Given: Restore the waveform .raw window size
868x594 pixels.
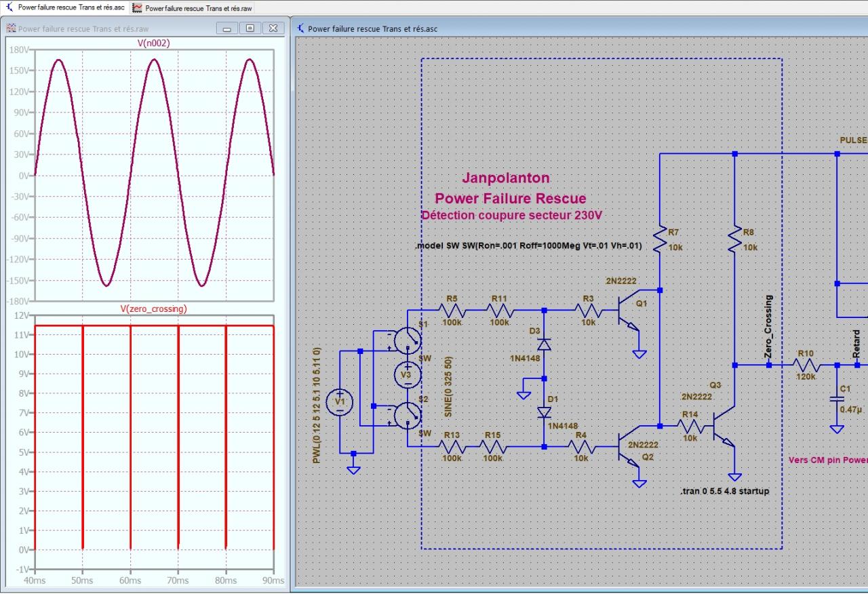Looking at the screenshot, I should point(250,28).
